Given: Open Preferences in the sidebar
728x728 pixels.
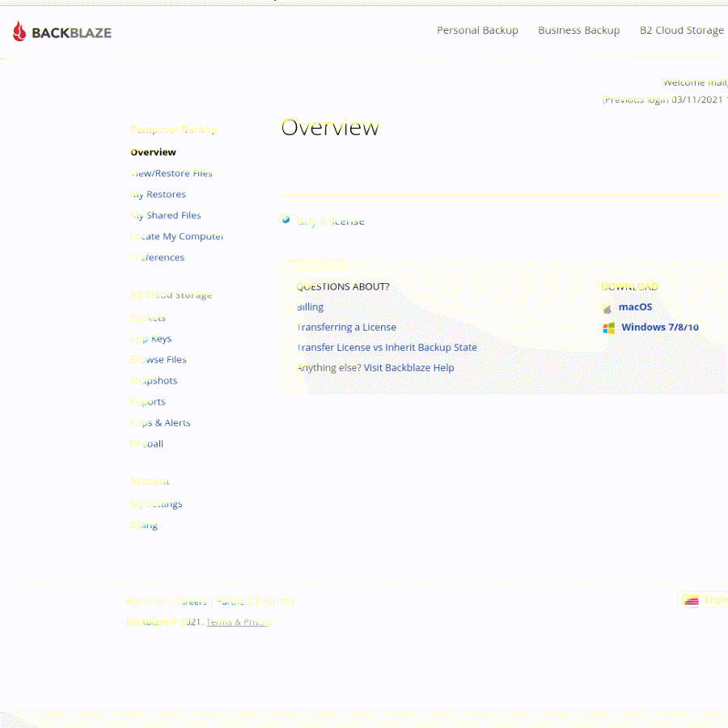Looking at the screenshot, I should click(x=157, y=257).
